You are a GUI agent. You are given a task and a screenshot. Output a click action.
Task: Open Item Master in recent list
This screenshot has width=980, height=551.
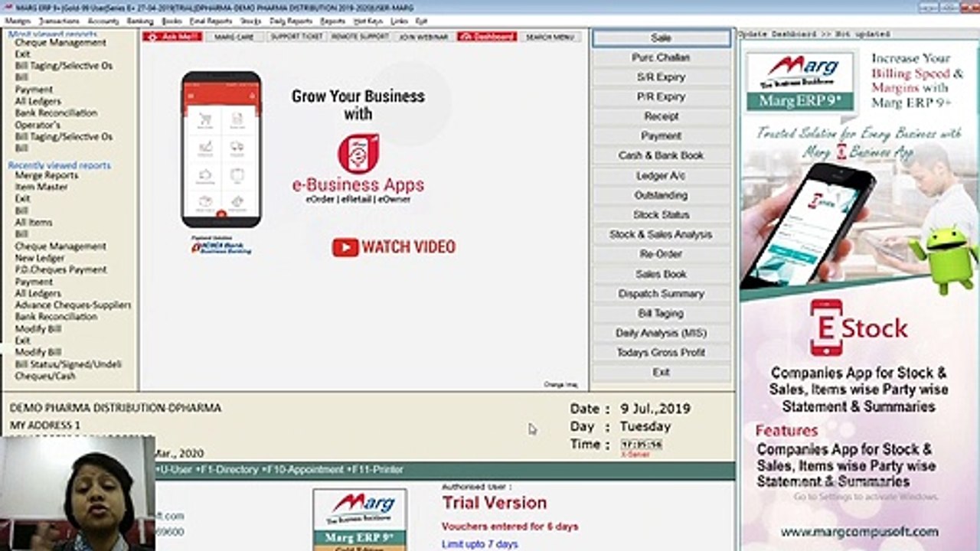point(41,187)
